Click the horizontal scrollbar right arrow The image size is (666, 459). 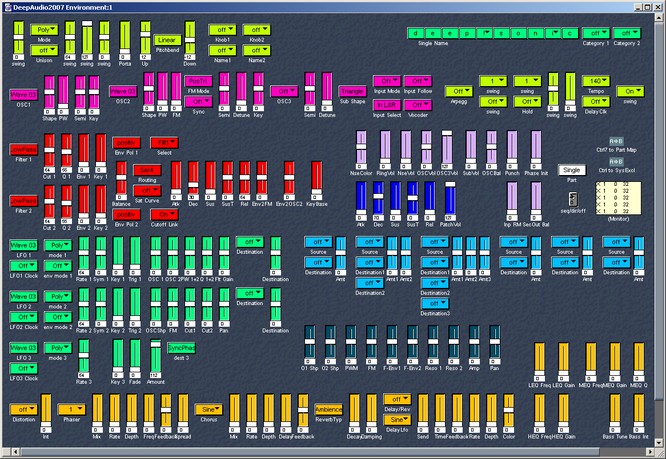click(650, 452)
